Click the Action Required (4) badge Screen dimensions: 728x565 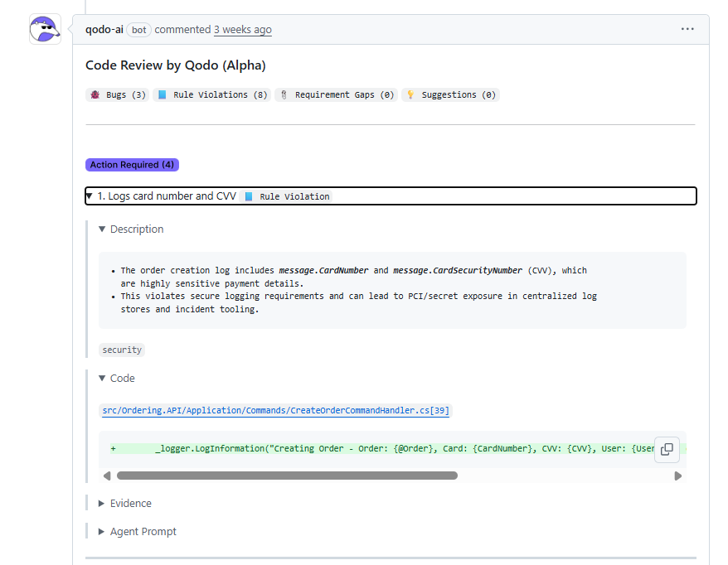pos(132,165)
